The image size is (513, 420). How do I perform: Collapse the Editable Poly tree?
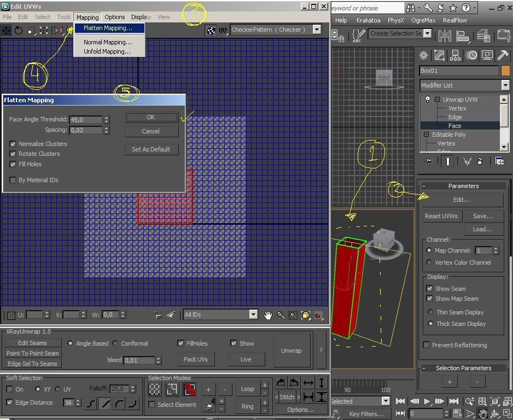point(426,135)
